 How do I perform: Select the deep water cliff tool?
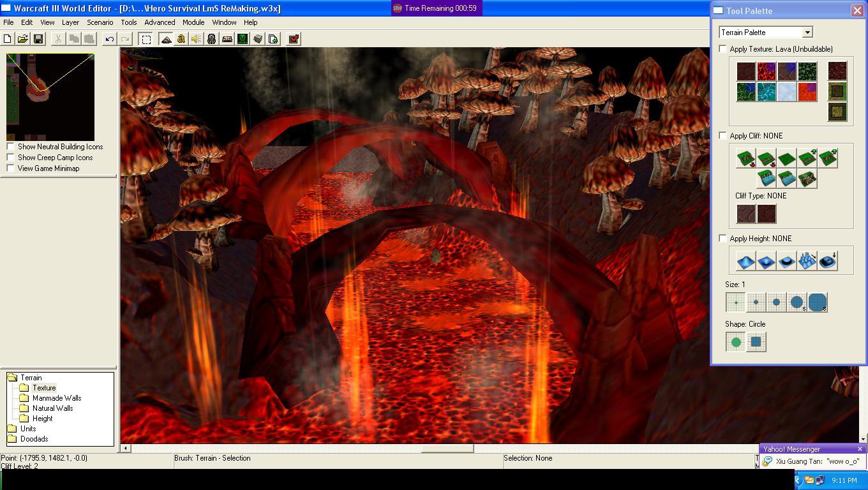(x=766, y=179)
